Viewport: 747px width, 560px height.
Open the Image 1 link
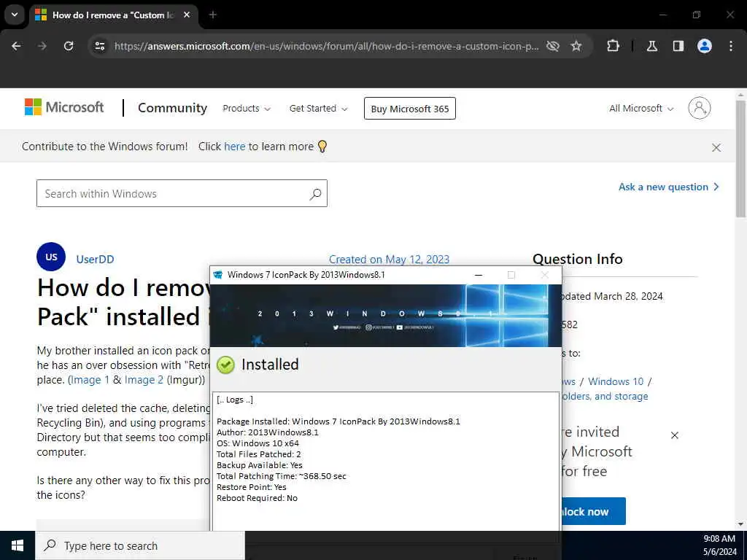point(90,380)
